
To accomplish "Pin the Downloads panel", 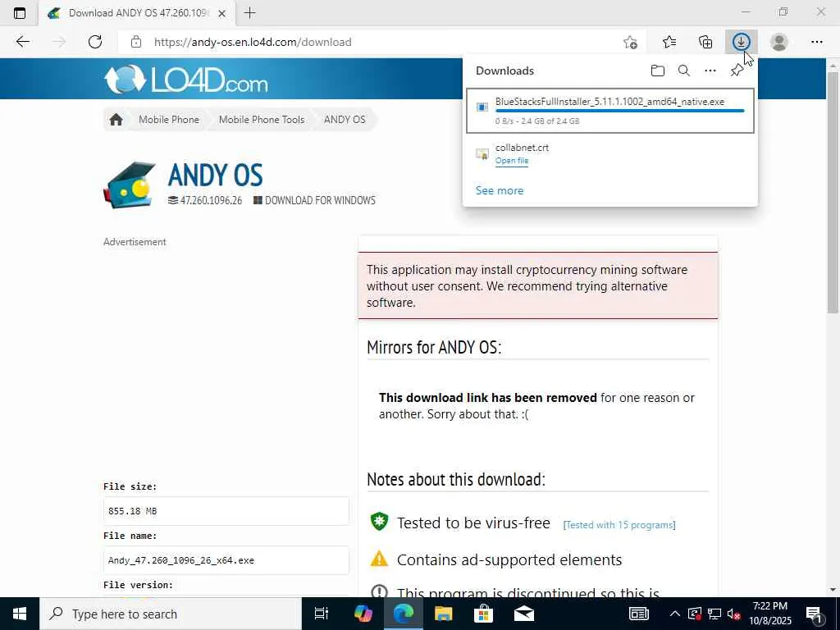I will pyautogui.click(x=737, y=71).
